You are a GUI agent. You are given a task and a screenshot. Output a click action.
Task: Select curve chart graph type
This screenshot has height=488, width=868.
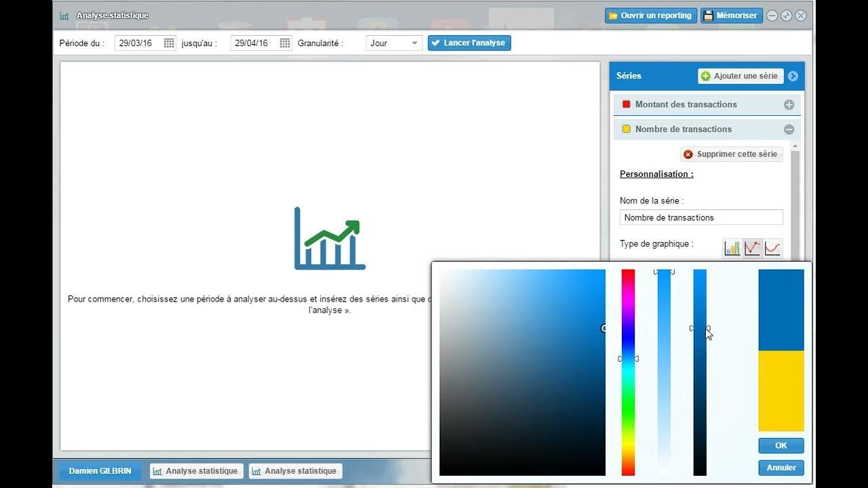coord(772,248)
